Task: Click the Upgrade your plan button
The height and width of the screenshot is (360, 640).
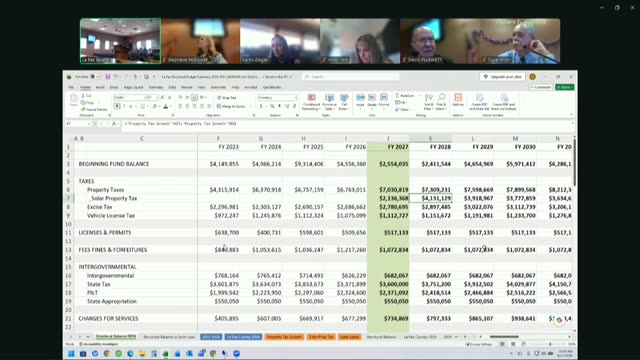Action: pyautogui.click(x=502, y=77)
